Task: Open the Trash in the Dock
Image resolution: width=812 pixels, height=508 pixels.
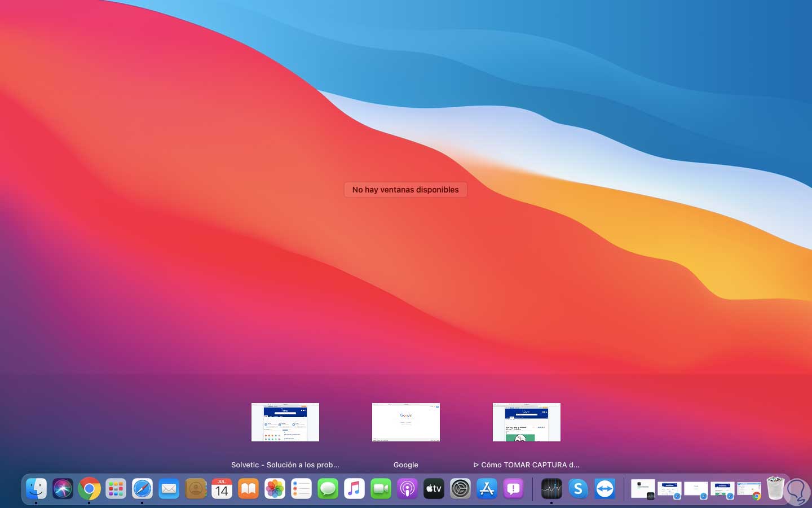Action: 776,488
